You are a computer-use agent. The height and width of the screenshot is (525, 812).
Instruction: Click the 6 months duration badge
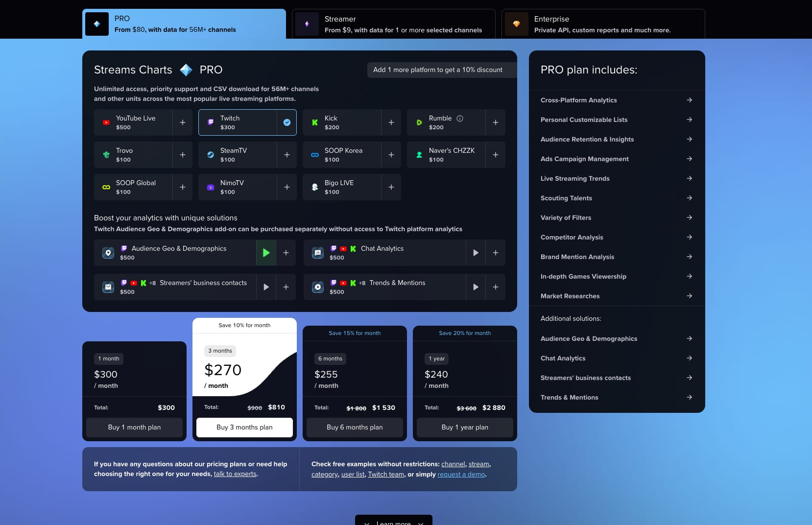pyautogui.click(x=330, y=358)
